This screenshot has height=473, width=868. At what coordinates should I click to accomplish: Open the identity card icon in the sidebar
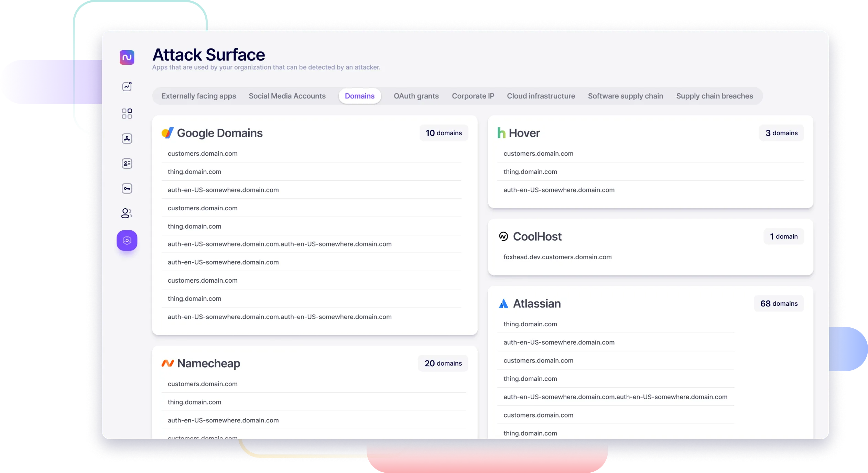pos(127,164)
